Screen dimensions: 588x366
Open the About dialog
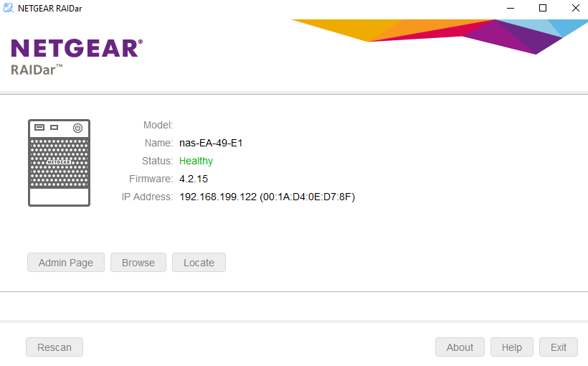tap(460, 347)
